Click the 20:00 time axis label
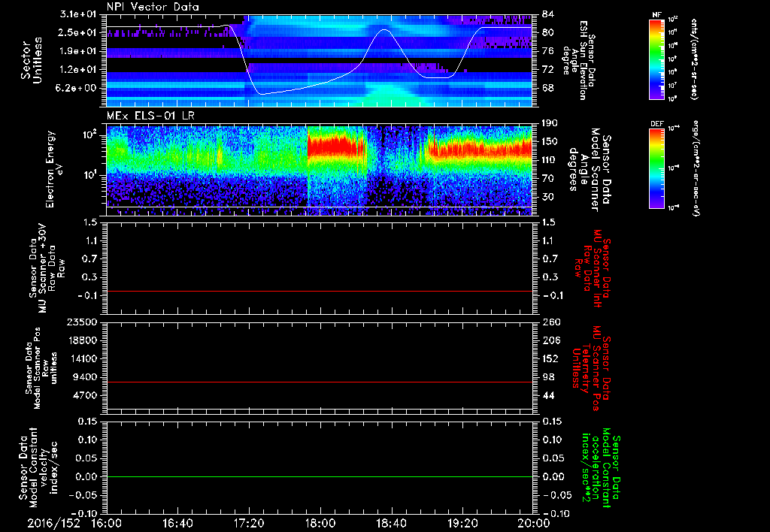The image size is (770, 532). (x=534, y=523)
